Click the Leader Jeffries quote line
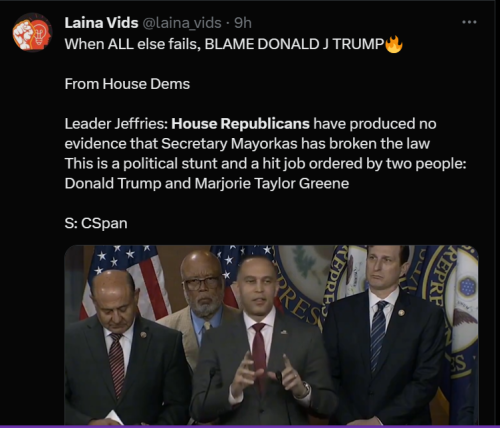Screen dimensions: 500x428 click(250, 124)
